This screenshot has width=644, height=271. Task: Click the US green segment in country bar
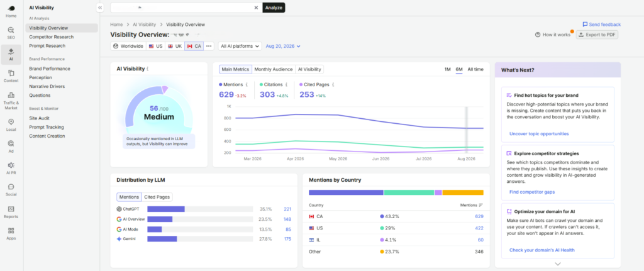(x=409, y=192)
